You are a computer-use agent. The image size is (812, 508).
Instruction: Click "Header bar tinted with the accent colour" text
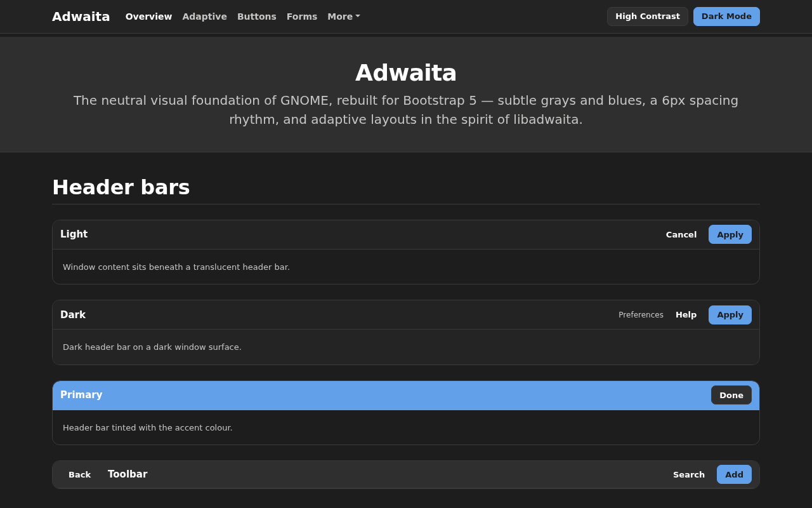148,427
